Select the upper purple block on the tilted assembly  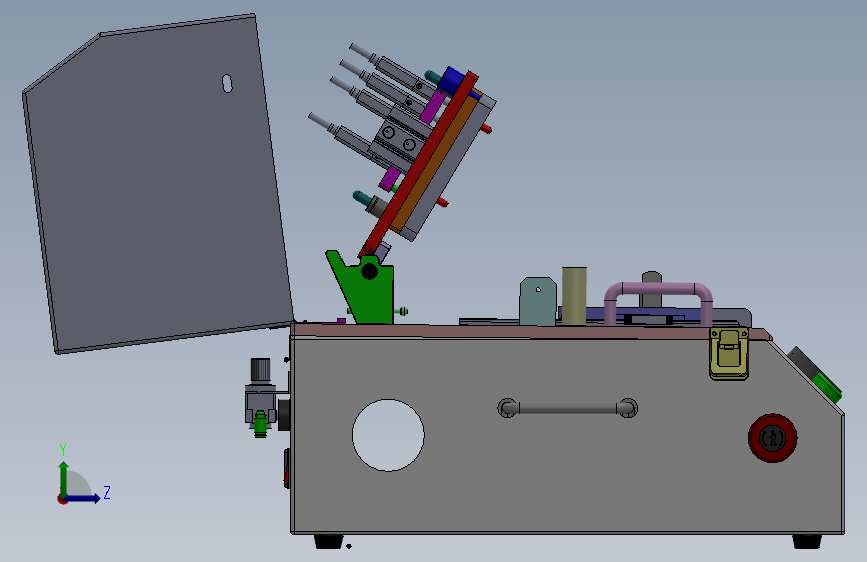(433, 106)
